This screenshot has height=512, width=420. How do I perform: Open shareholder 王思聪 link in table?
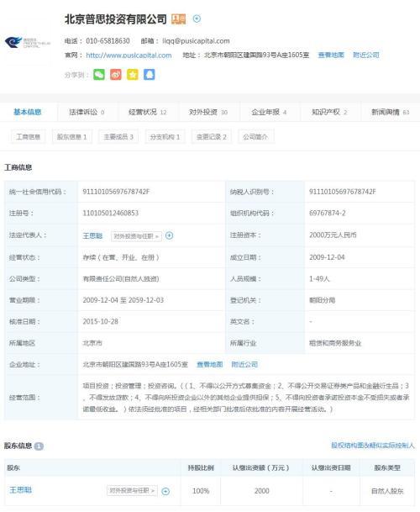tap(20, 490)
